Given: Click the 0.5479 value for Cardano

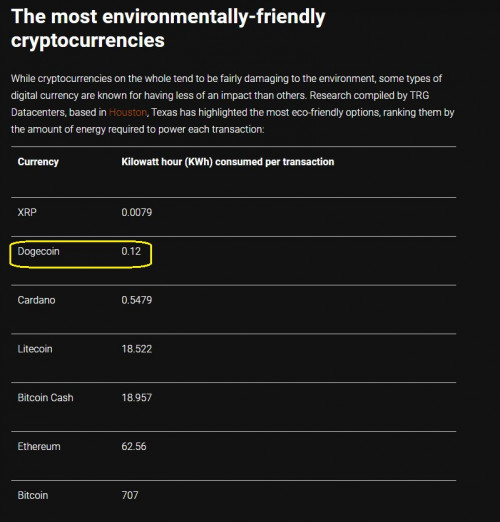Looking at the screenshot, I should [x=137, y=300].
